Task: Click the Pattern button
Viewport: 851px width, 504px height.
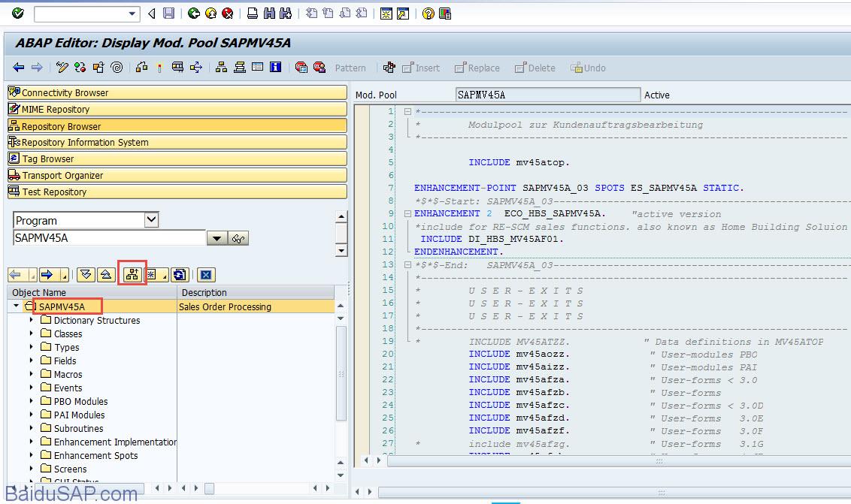Action: [350, 68]
